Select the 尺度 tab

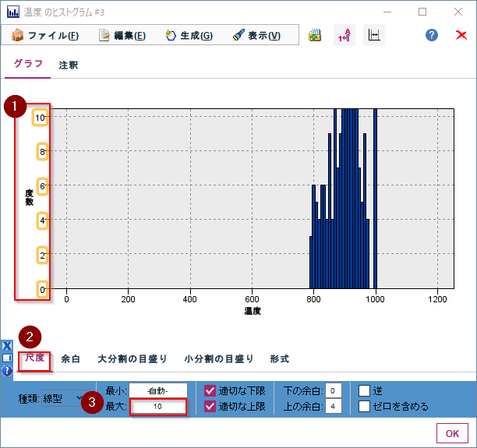coord(34,358)
